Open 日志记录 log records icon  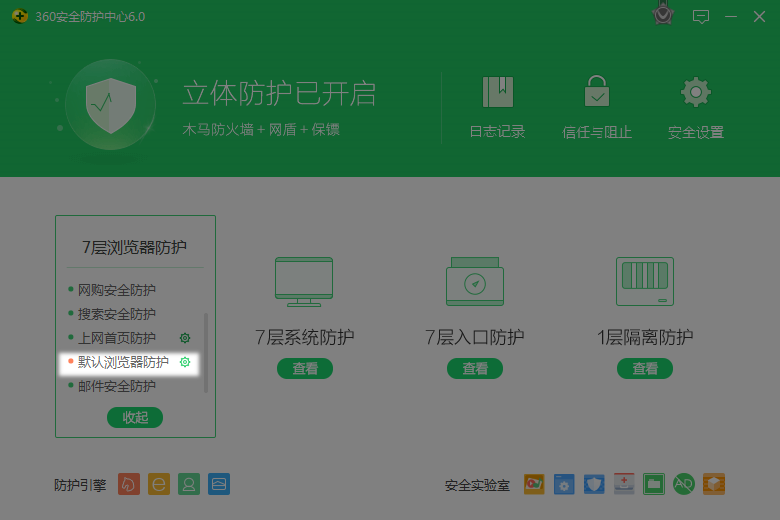click(497, 93)
